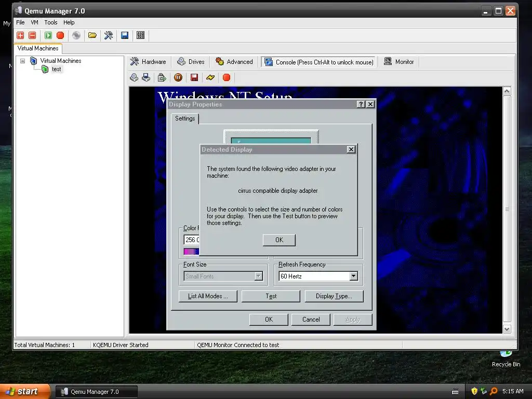Click the bag with arrow console toolbar icon
Screen dimensions: 532x399
click(x=162, y=78)
